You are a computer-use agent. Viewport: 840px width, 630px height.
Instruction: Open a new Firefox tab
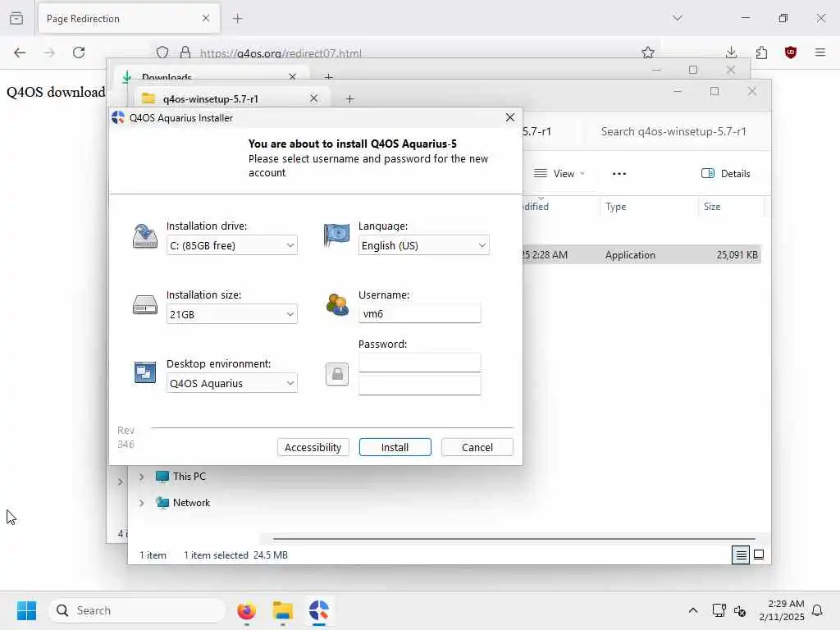(x=238, y=19)
